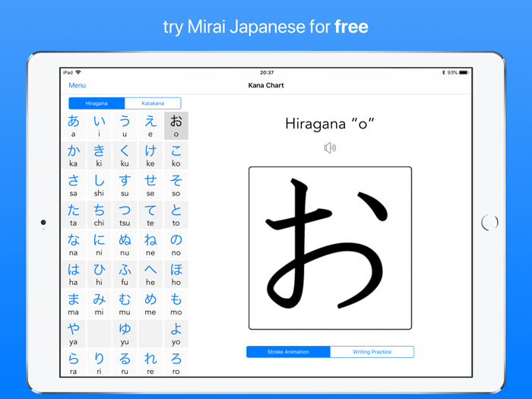This screenshot has height=399, width=532.
Task: Select the highlighted お (o) kana cell
Action: [176, 126]
